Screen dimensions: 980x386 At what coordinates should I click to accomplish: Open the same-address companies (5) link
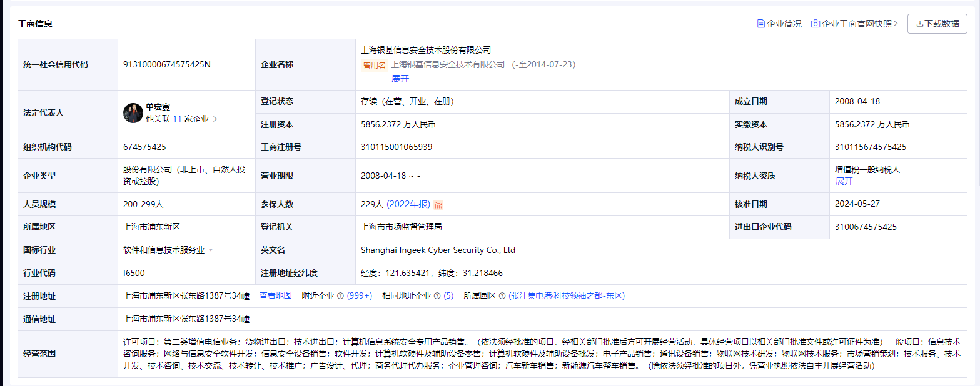point(448,295)
